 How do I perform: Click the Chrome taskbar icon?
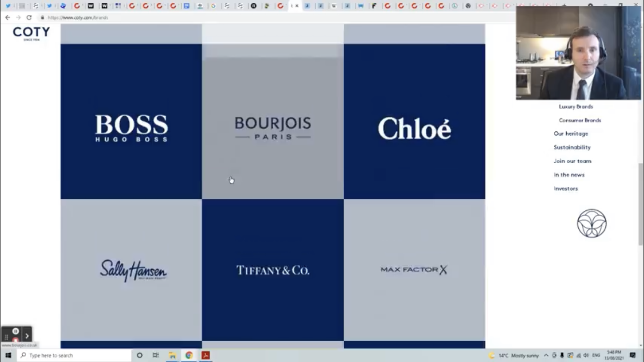pos(189,355)
